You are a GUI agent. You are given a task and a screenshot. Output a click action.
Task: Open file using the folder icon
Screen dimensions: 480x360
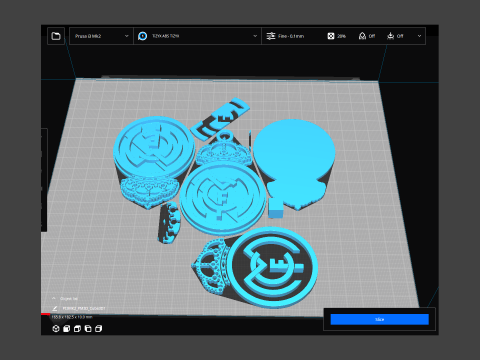56,36
